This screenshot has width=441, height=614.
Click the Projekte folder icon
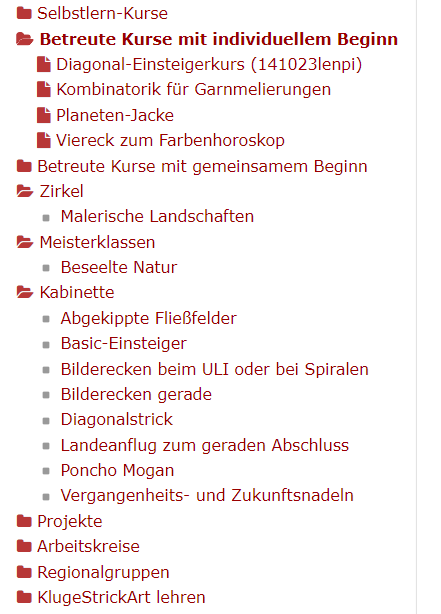pos(24,521)
